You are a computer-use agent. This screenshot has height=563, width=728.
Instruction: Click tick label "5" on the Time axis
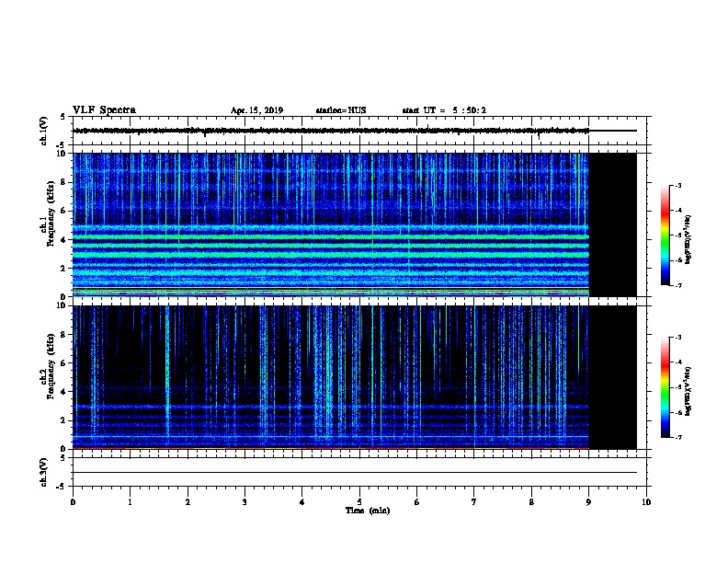pyautogui.click(x=359, y=502)
